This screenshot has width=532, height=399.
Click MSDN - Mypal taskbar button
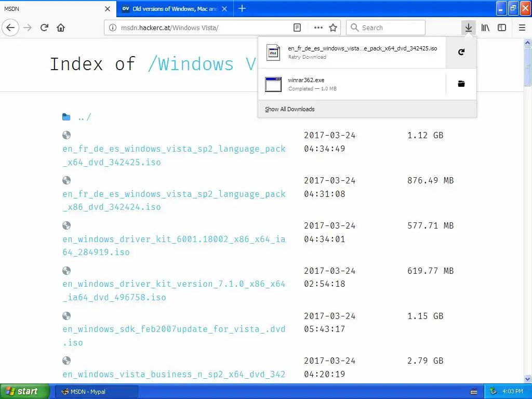point(97,392)
